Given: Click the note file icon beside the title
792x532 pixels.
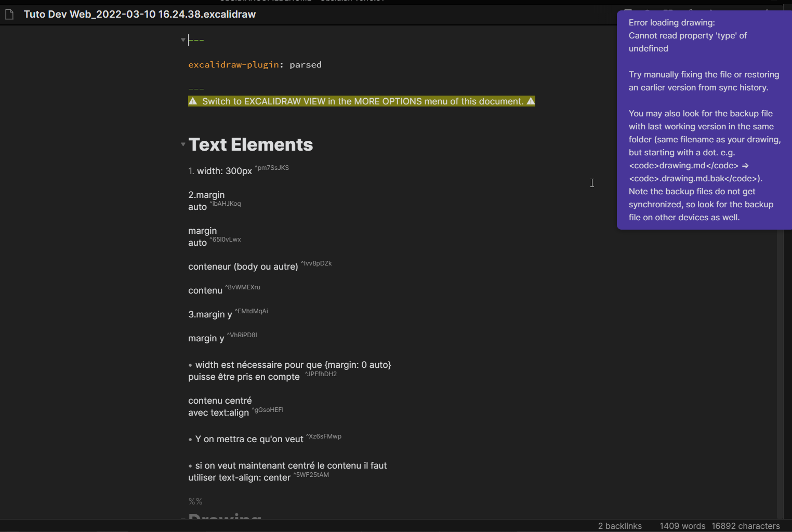Looking at the screenshot, I should pyautogui.click(x=9, y=14).
